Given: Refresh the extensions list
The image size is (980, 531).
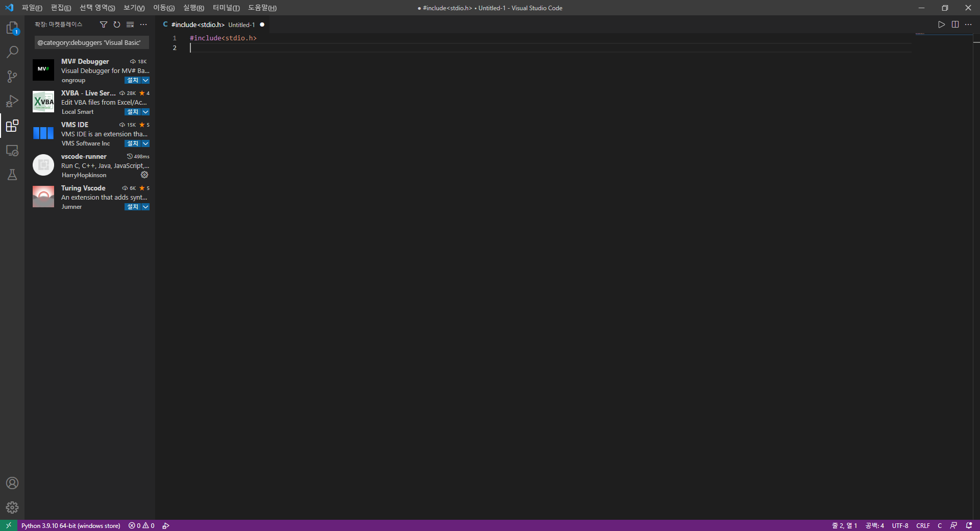Looking at the screenshot, I should (117, 25).
